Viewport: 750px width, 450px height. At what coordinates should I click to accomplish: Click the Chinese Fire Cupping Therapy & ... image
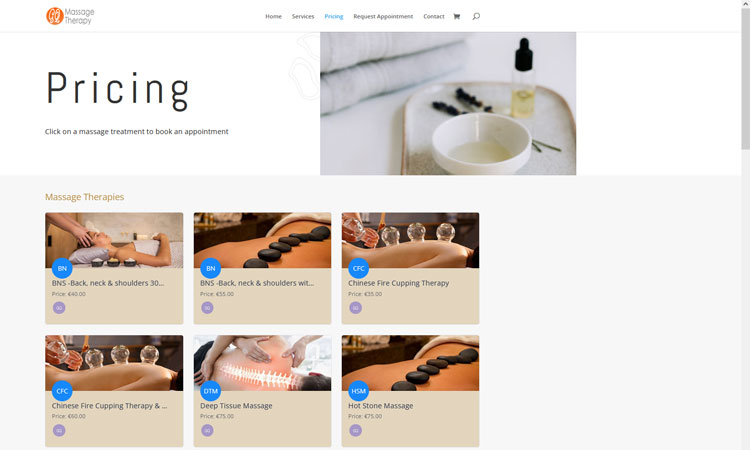tap(114, 363)
